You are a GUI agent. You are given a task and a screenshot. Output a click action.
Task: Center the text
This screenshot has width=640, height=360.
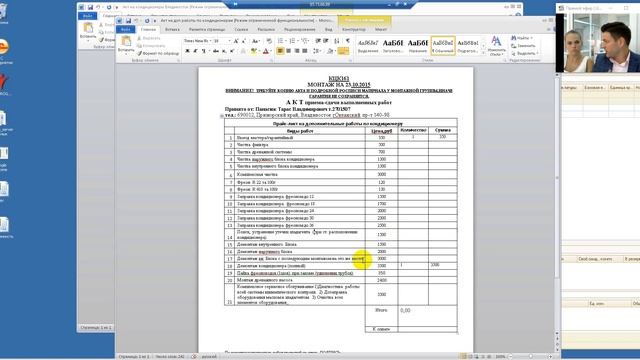click(289, 51)
